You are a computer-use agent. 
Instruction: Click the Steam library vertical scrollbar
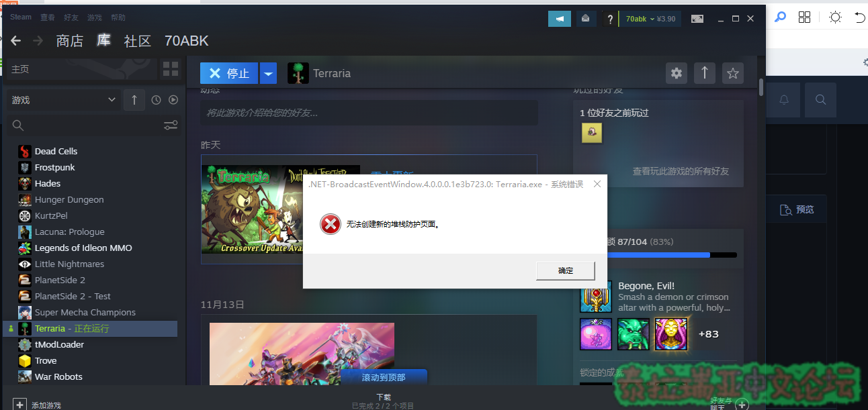click(761, 87)
